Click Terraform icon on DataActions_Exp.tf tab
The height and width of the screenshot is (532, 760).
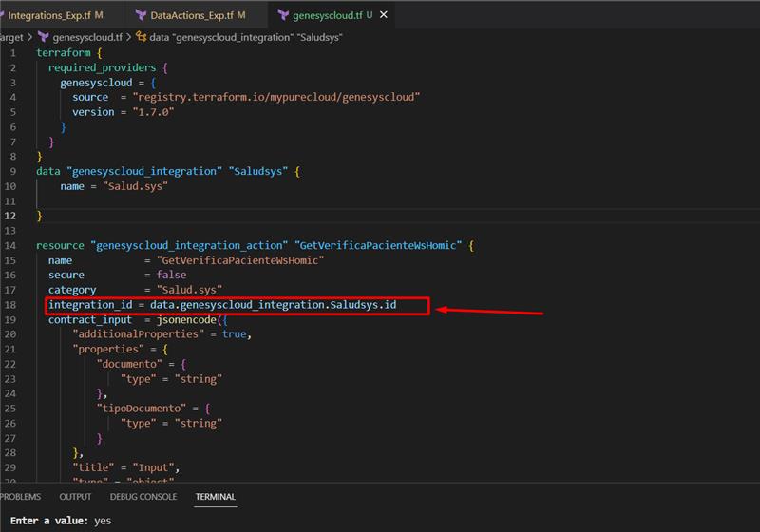coord(141,15)
